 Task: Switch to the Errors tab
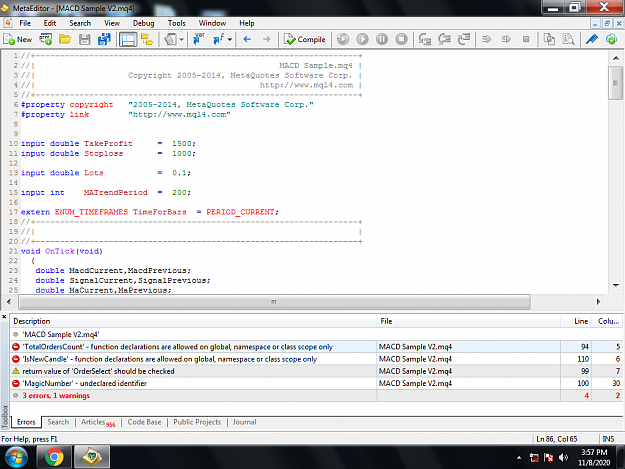click(x=26, y=422)
